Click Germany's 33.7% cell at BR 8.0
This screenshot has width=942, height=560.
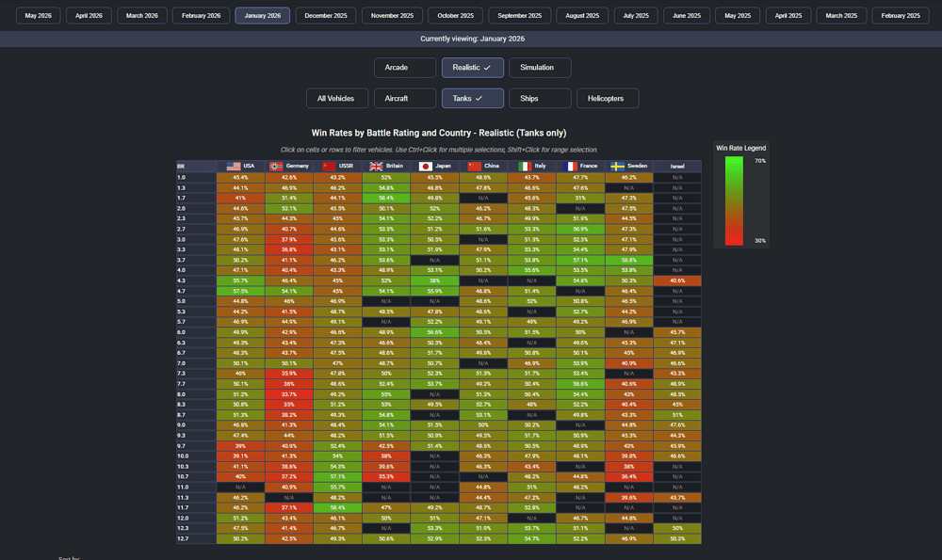click(289, 394)
